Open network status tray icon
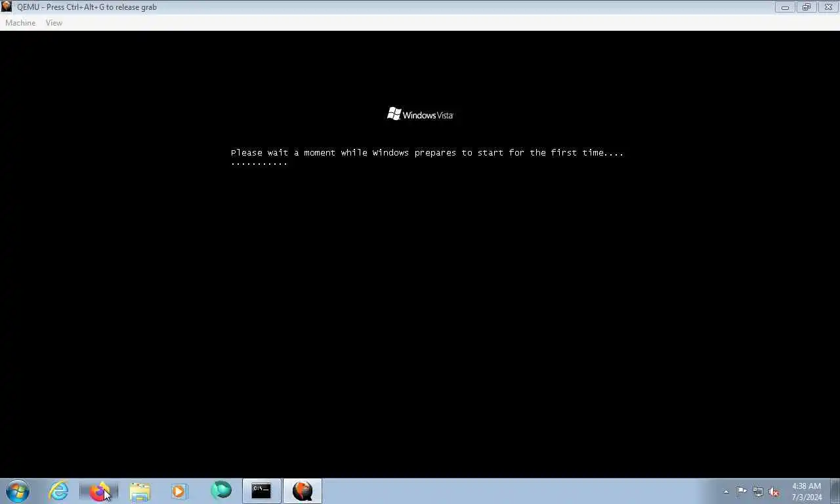The height and width of the screenshot is (504, 840). click(758, 492)
